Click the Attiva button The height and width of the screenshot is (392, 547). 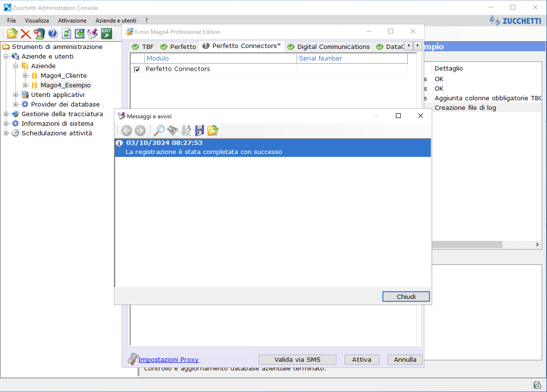point(362,359)
